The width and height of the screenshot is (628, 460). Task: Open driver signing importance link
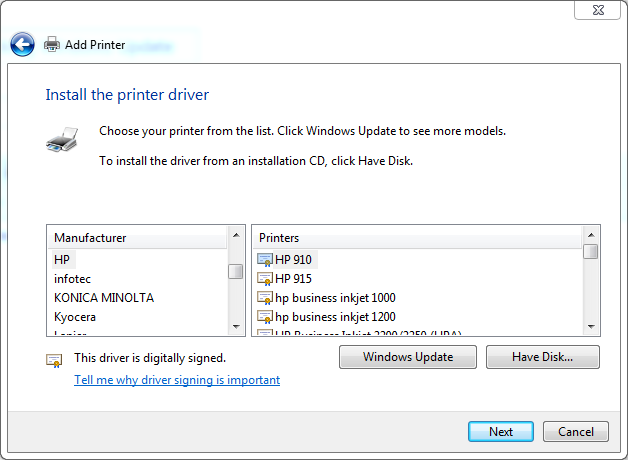(x=177, y=380)
